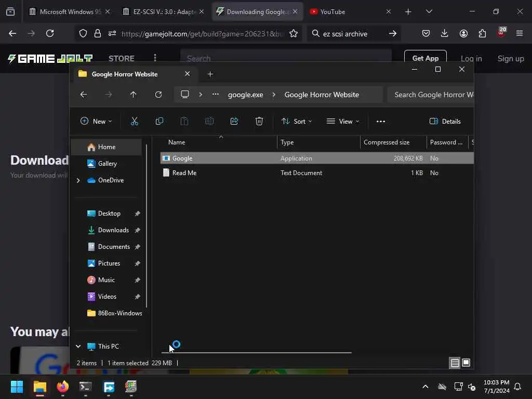
Task: Refresh the File Explorer folder view
Action: point(158,95)
